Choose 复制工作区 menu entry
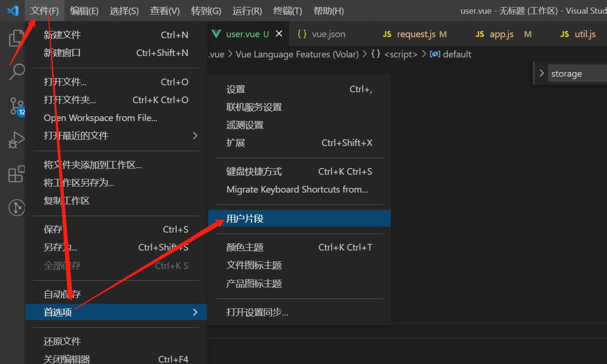The image size is (607, 364). click(x=116, y=201)
